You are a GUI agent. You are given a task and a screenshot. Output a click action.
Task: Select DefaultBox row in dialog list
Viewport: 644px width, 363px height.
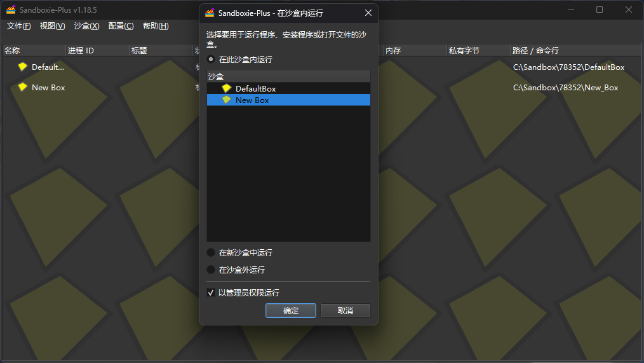(289, 88)
